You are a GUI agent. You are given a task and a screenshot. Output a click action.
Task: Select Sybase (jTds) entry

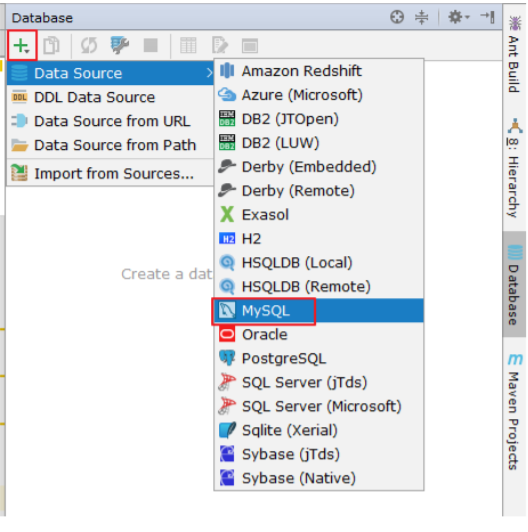(319, 454)
